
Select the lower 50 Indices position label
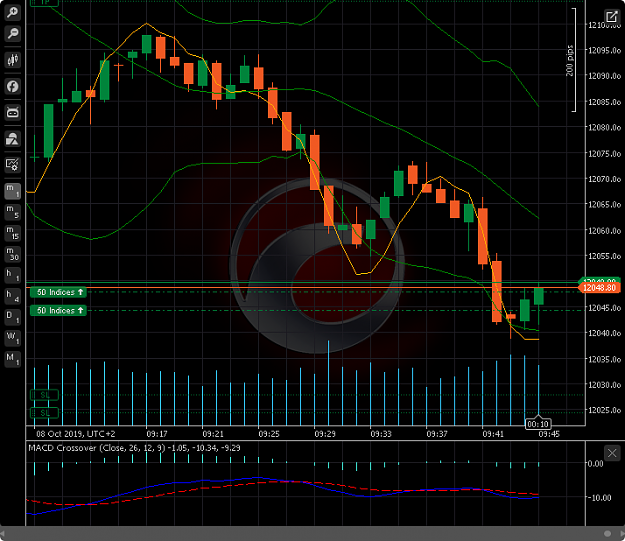pos(59,310)
